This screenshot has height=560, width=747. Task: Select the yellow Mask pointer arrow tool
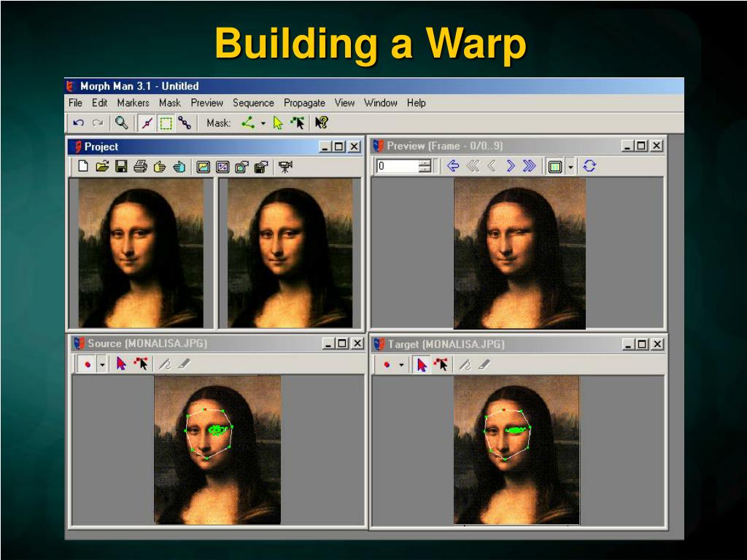pos(278,123)
